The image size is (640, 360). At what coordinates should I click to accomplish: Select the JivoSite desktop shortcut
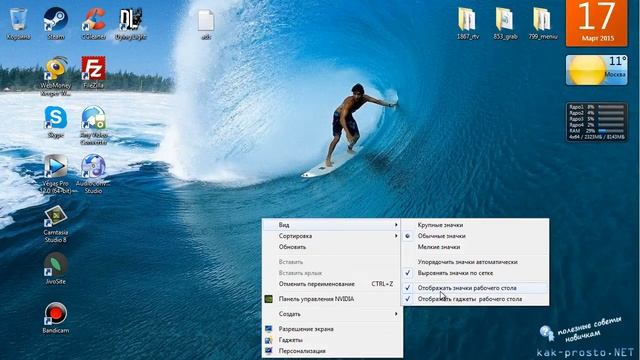(x=56, y=269)
